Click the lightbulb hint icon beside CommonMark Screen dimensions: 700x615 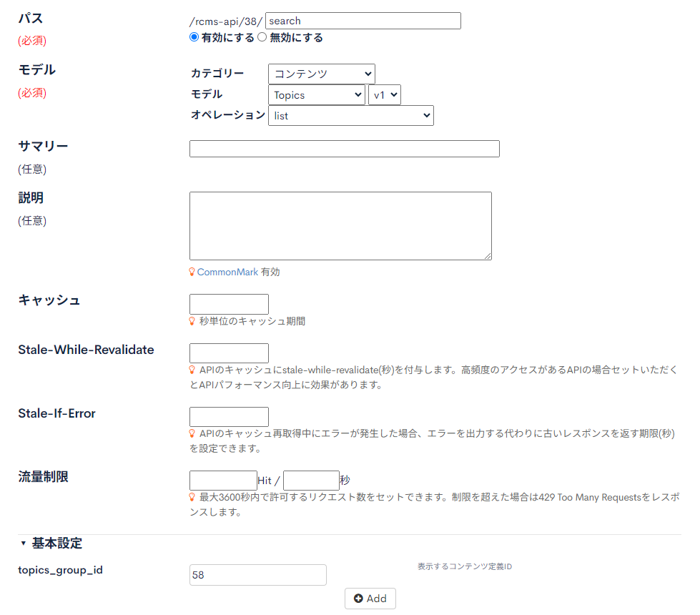192,272
